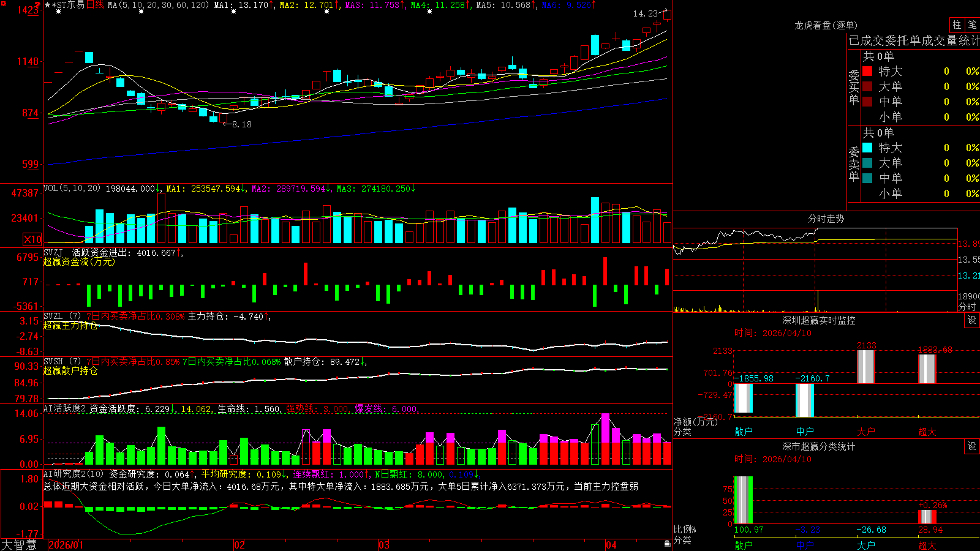Click the teal 大单 swatch under 委卖单
This screenshot has width=980, height=551.
(x=867, y=163)
